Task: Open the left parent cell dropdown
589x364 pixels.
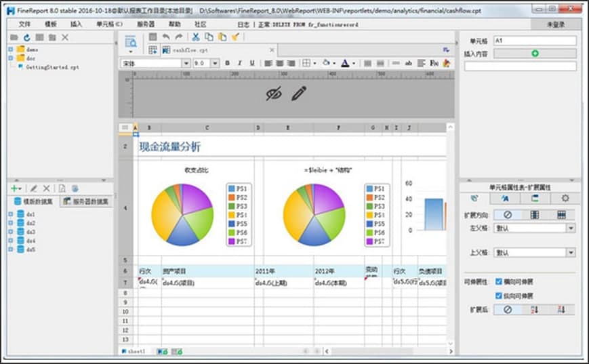Action: click(x=571, y=228)
